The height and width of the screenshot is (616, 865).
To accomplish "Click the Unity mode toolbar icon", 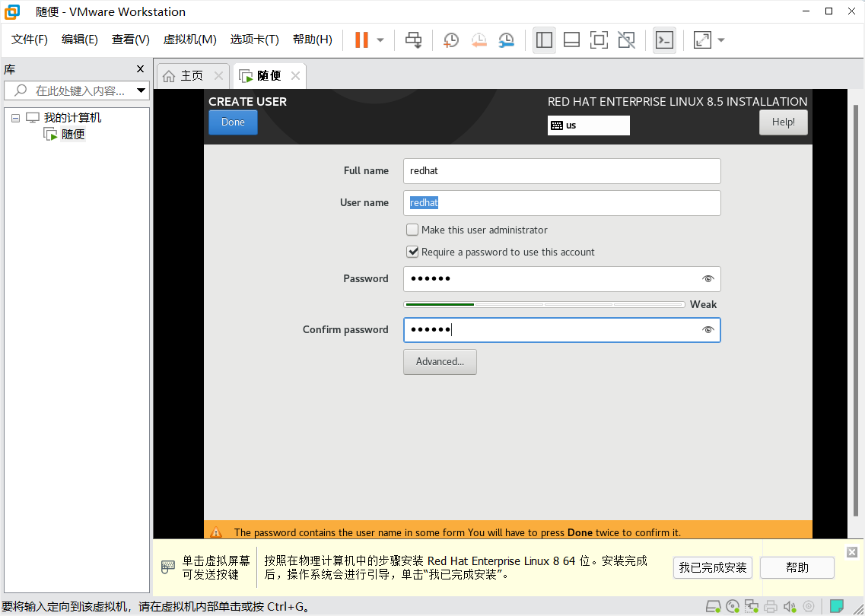I will click(x=626, y=40).
